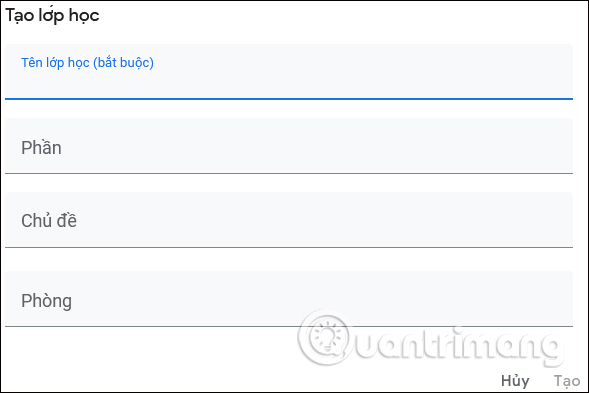Screen dimensions: 589x393
Task: Click the blue underline of class name field
Action: (x=289, y=99)
